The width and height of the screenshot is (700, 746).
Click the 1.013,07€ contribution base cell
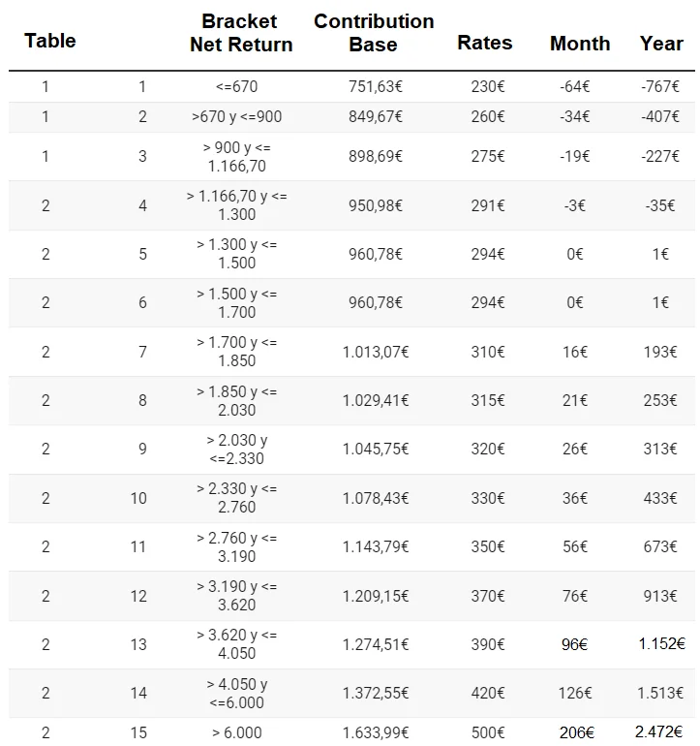point(376,352)
